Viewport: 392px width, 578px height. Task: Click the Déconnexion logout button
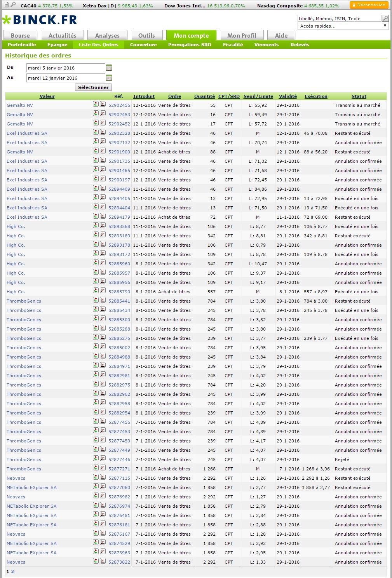(369, 5)
